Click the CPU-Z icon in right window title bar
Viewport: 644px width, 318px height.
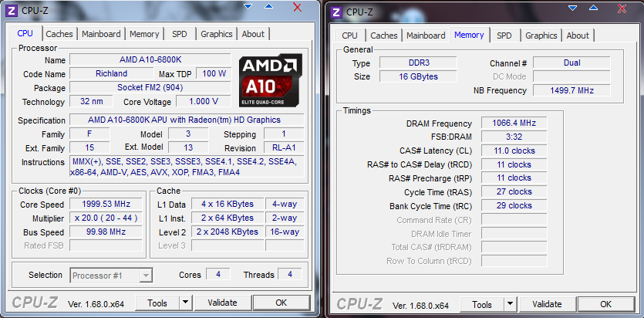(337, 12)
